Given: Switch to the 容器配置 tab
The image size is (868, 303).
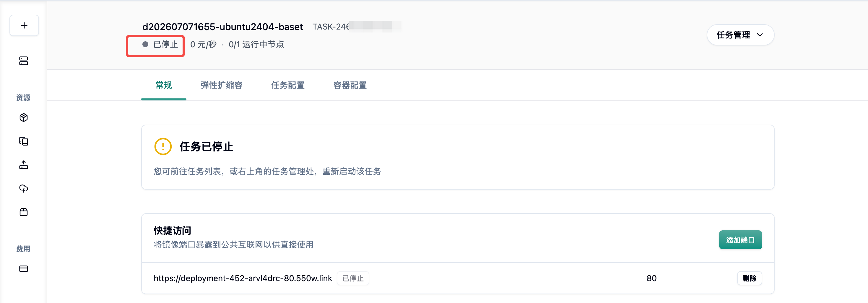Looking at the screenshot, I should pos(350,85).
